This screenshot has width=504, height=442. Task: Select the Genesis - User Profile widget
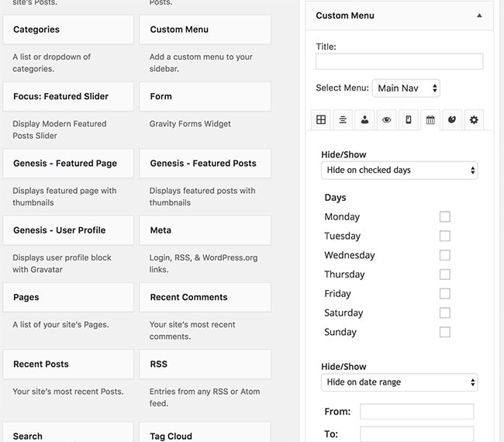click(68, 230)
